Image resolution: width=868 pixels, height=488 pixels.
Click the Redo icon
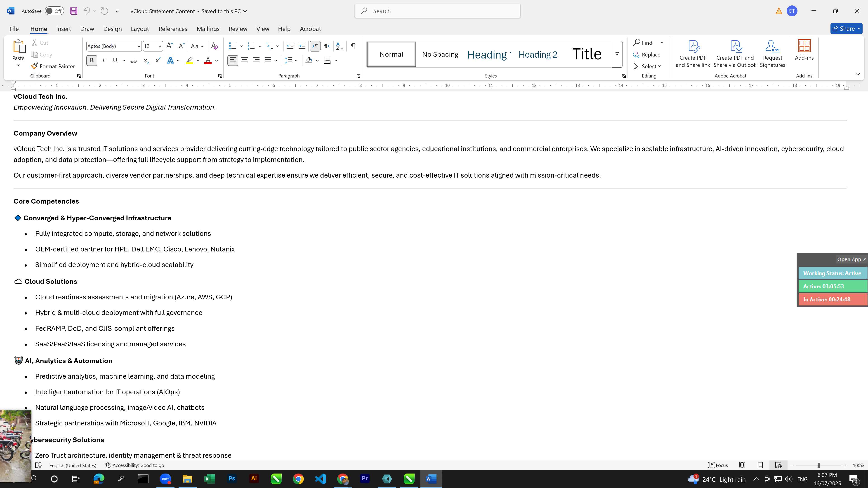point(104,11)
